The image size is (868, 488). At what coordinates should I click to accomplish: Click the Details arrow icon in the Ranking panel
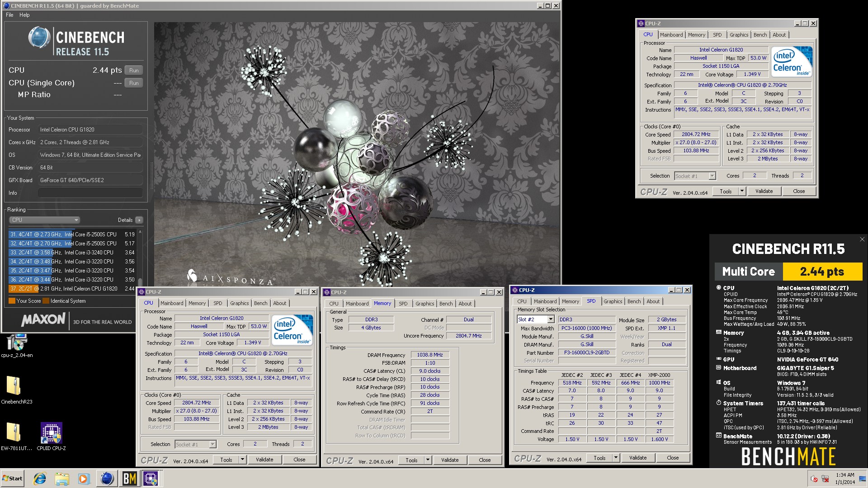[x=139, y=220]
